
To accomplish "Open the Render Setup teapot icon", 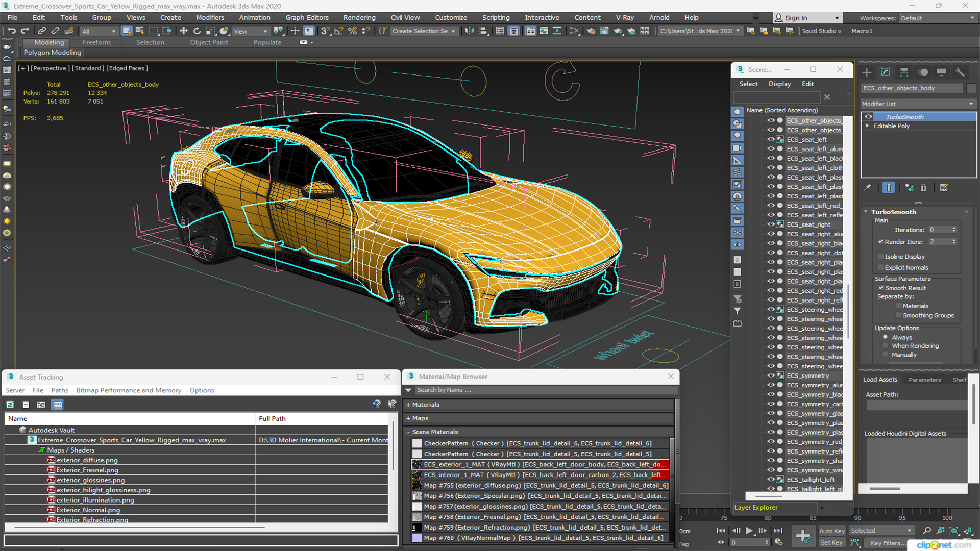I will pos(591,31).
